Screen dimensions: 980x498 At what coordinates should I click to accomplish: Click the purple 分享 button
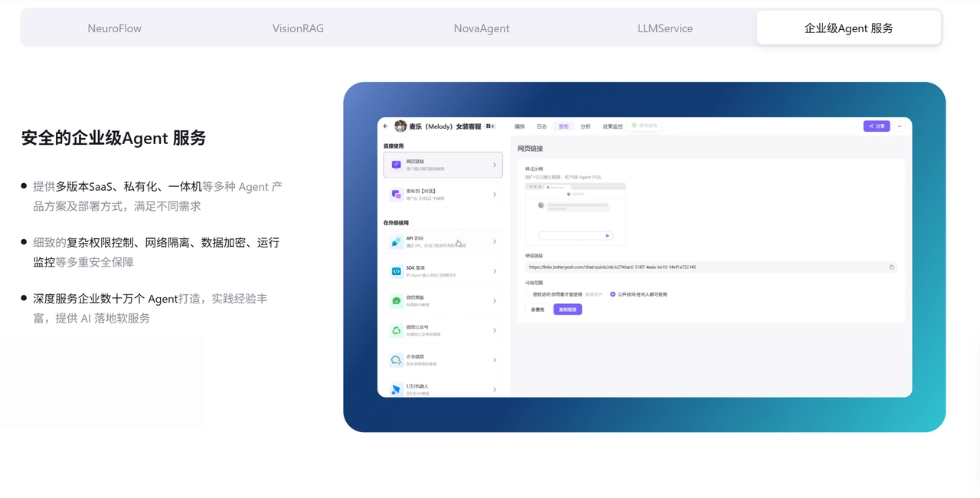tap(876, 126)
